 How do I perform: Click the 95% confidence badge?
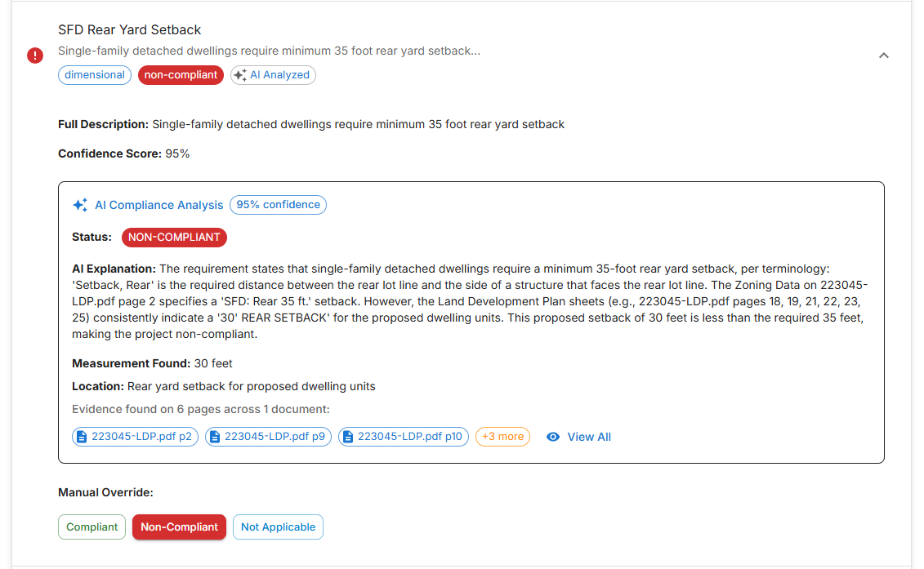tap(278, 205)
